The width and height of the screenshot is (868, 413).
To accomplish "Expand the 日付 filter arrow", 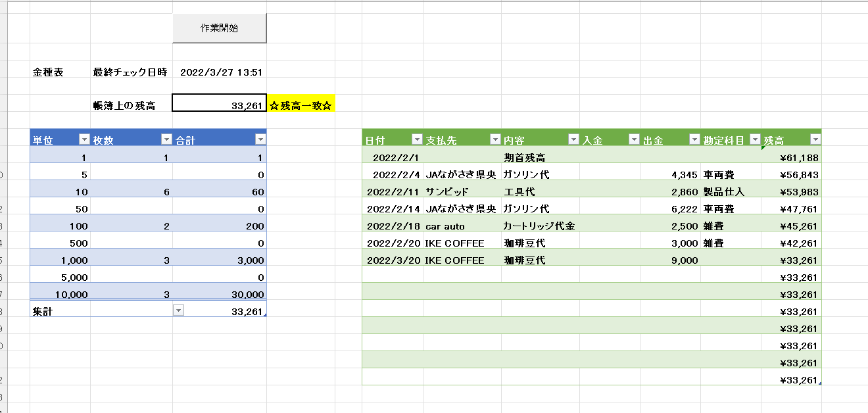I will (417, 139).
